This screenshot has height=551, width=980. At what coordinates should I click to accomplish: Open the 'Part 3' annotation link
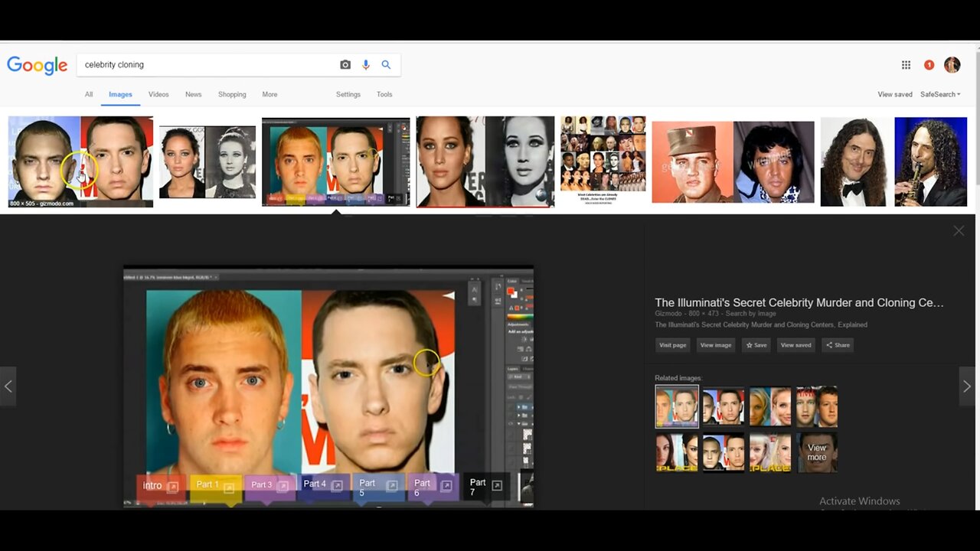(270, 485)
